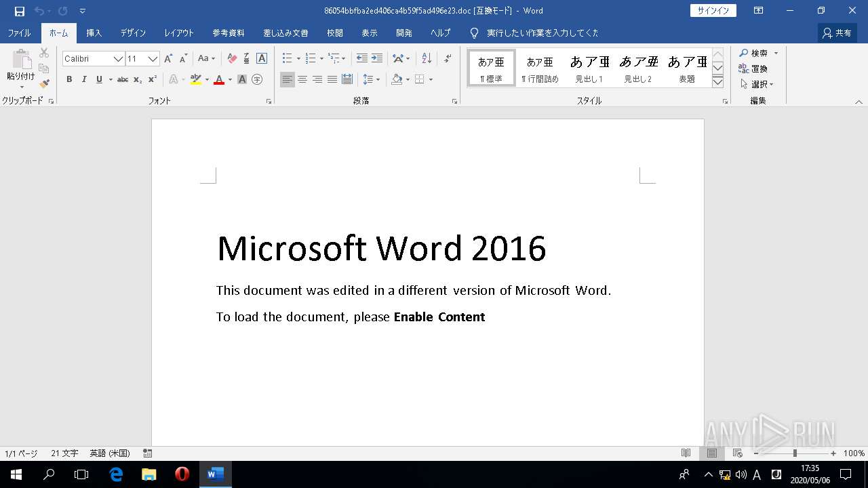The image size is (868, 488).
Task: Click the 実行したい作業 search field
Action: click(x=542, y=33)
